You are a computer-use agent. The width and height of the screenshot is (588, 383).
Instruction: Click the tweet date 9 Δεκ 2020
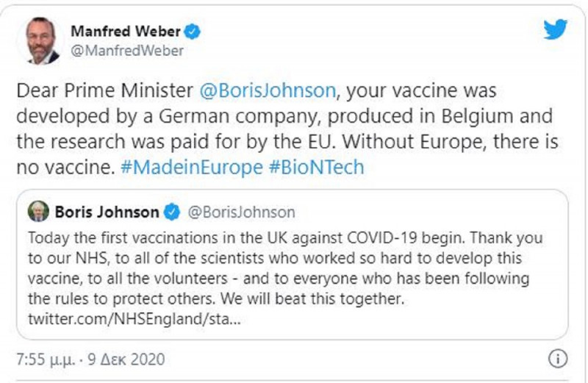(129, 360)
